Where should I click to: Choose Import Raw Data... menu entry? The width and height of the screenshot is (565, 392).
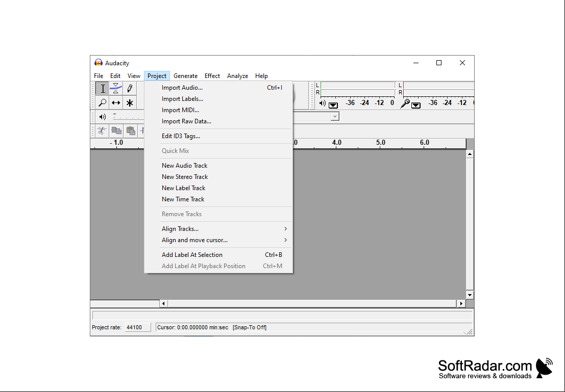[x=218, y=121]
